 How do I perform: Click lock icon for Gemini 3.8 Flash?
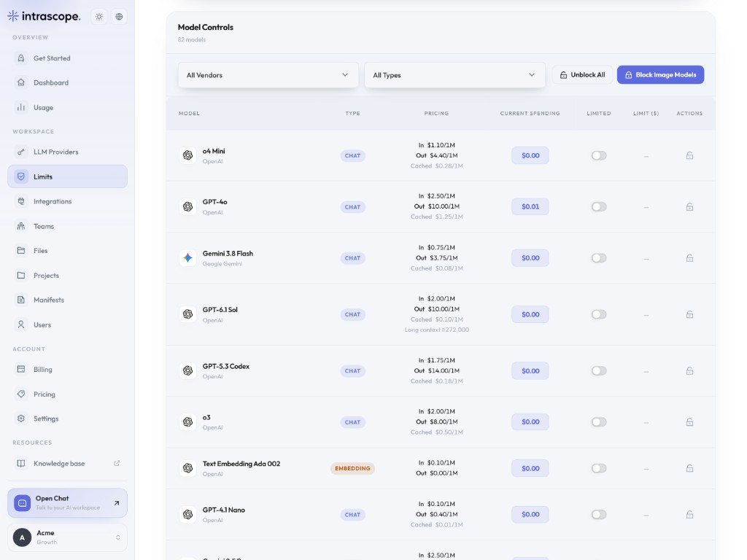point(689,258)
